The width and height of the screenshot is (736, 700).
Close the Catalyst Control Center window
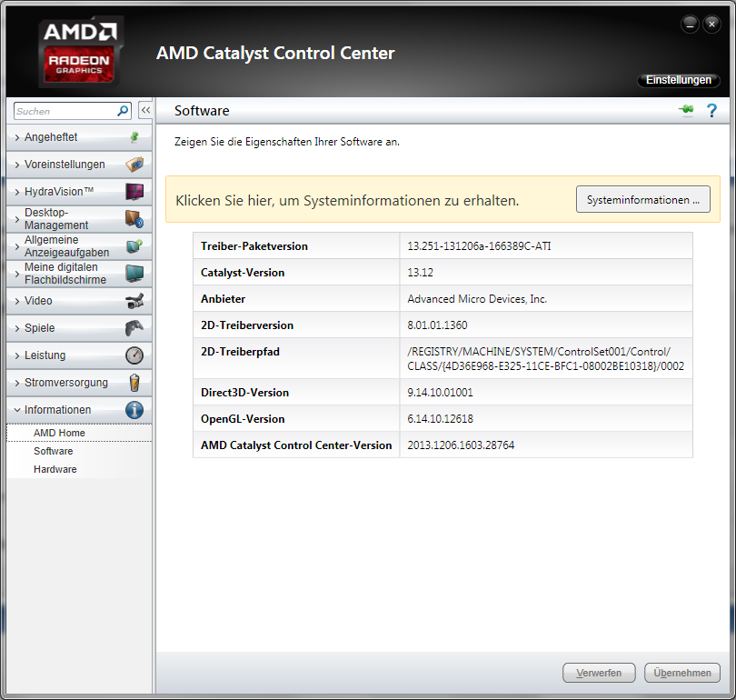711,25
